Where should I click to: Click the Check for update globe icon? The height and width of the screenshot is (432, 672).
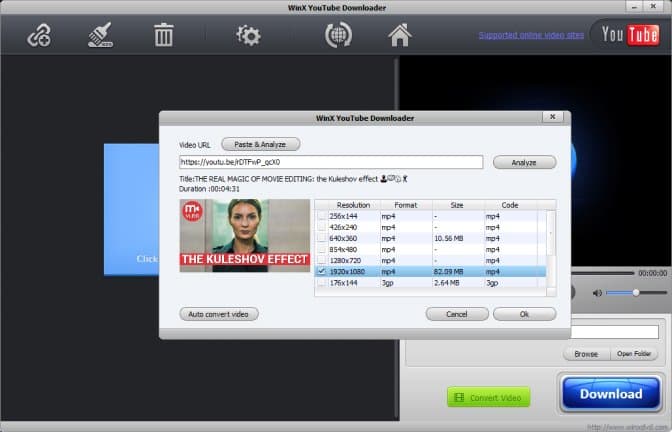coord(338,35)
